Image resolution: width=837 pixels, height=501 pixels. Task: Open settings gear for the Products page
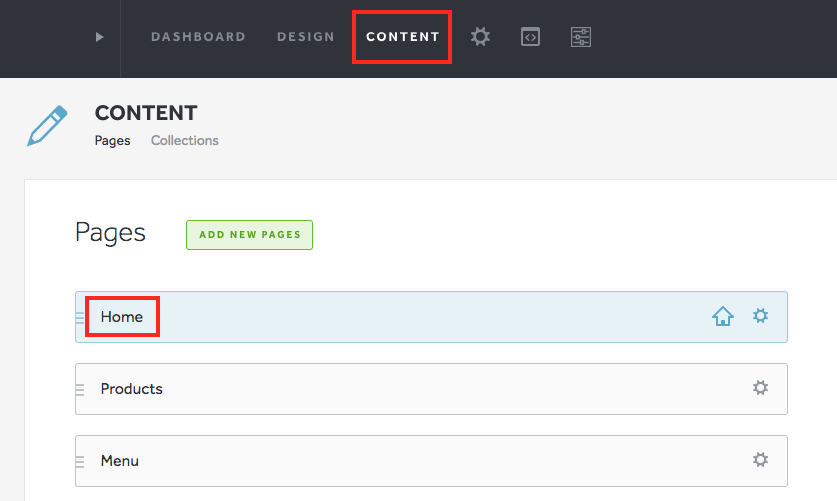(x=760, y=388)
